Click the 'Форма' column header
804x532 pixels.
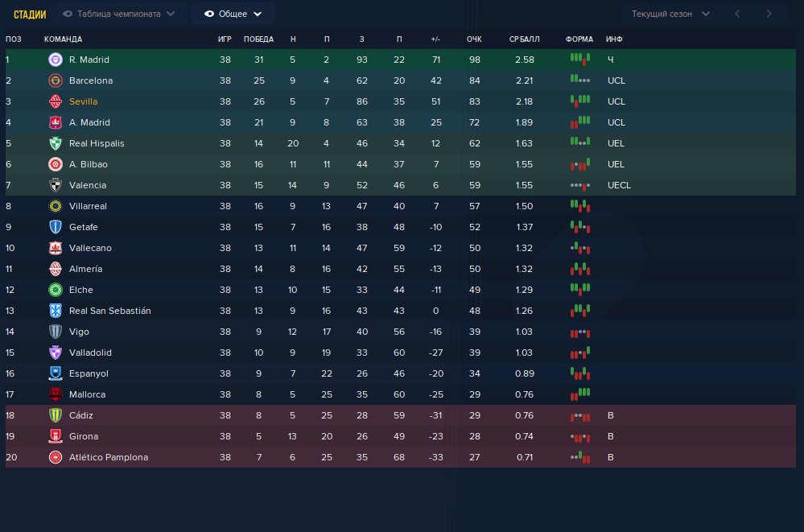click(x=579, y=39)
